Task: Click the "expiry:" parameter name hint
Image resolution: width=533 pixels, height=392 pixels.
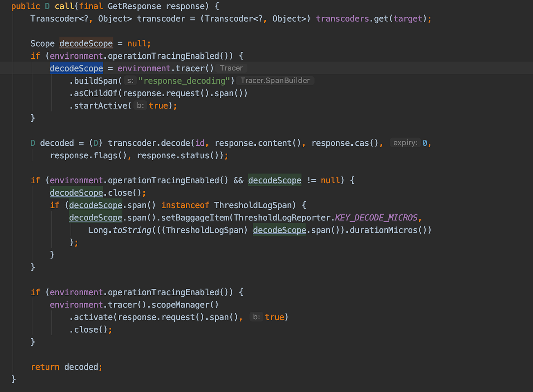Action: pyautogui.click(x=405, y=143)
